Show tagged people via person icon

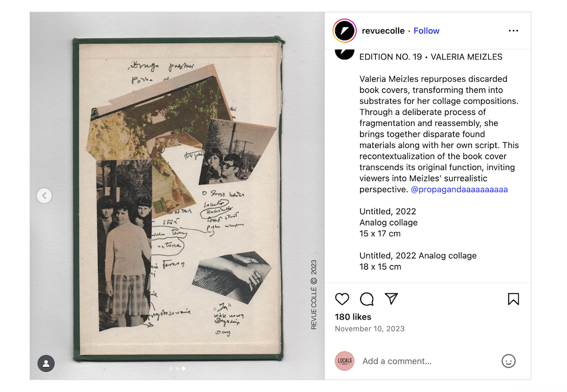click(x=46, y=364)
